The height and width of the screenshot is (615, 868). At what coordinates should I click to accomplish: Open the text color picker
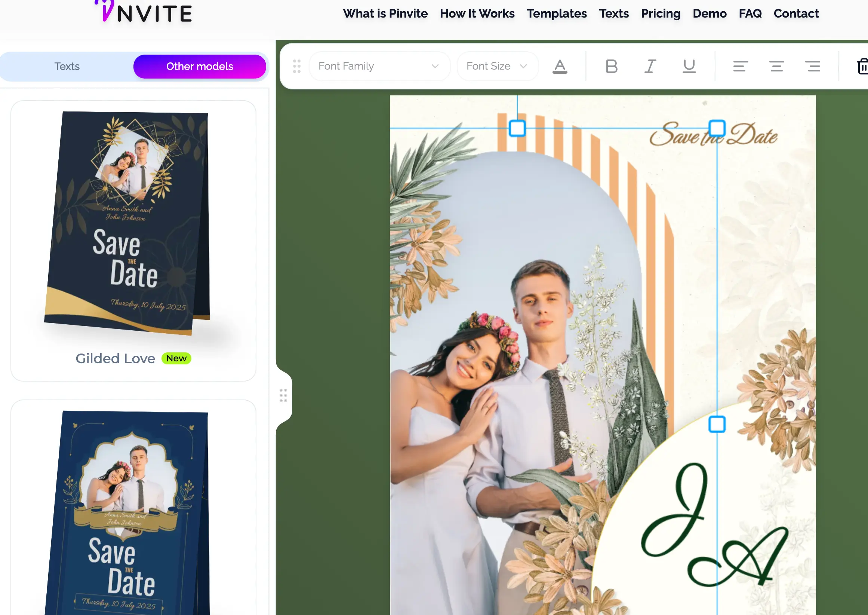560,66
